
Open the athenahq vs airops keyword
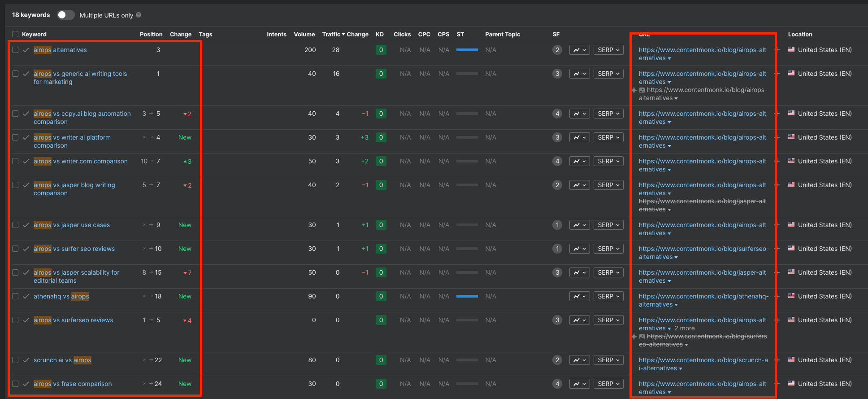click(61, 296)
